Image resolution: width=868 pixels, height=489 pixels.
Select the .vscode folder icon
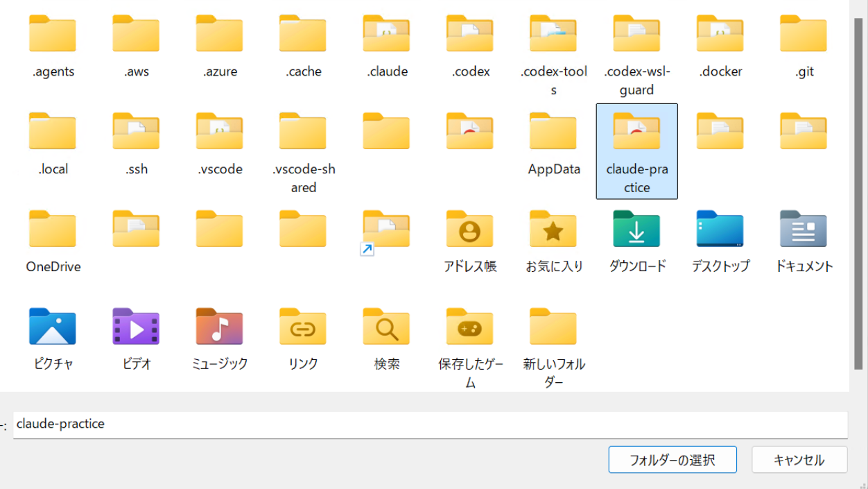(x=220, y=131)
